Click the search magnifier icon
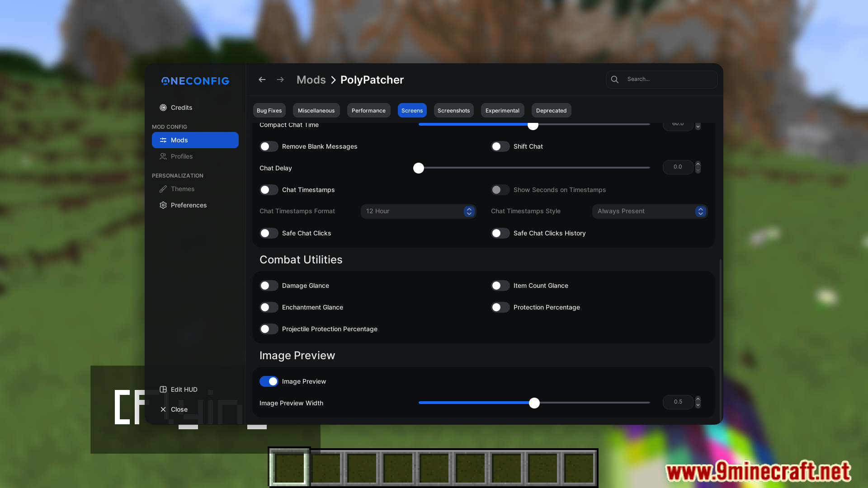This screenshot has width=868, height=488. pyautogui.click(x=615, y=80)
